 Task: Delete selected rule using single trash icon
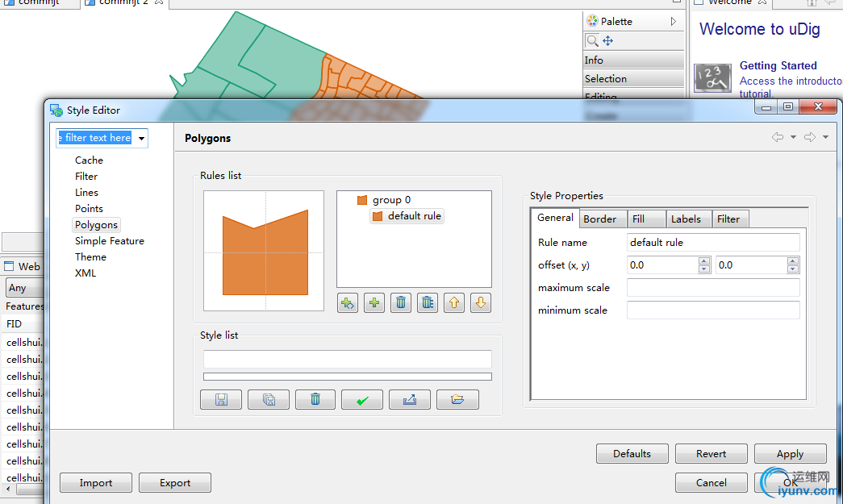(x=401, y=303)
